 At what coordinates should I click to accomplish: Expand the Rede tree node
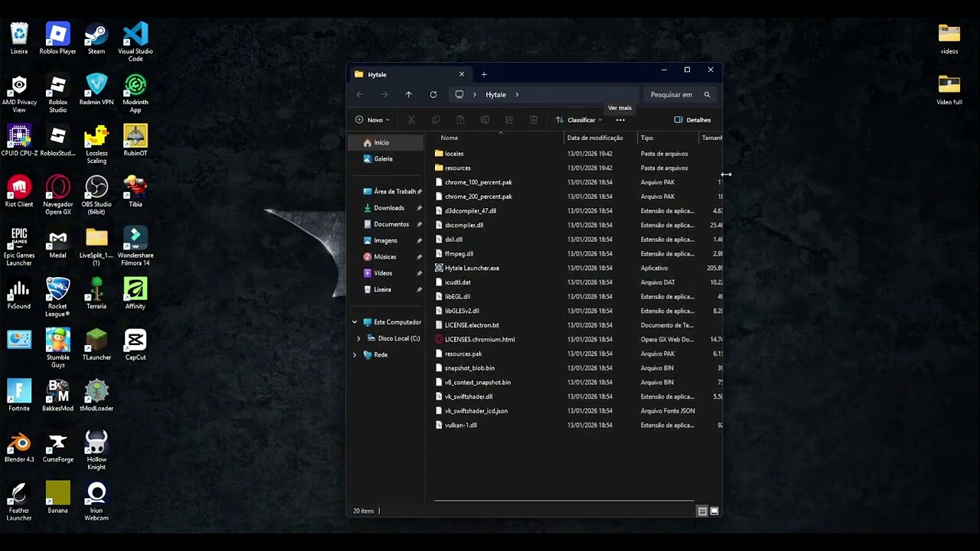click(x=354, y=355)
